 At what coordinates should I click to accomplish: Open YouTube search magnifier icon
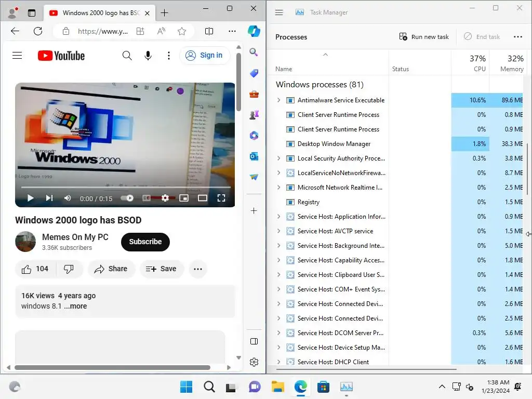click(x=127, y=55)
